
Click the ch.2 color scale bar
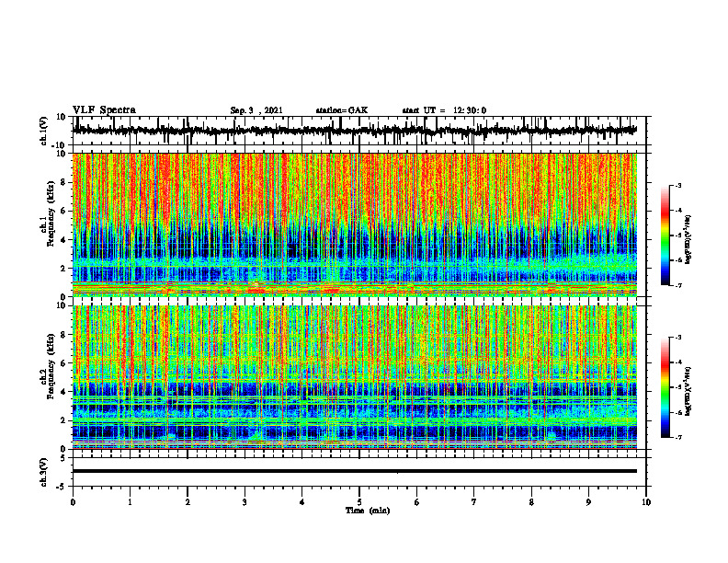click(665, 387)
